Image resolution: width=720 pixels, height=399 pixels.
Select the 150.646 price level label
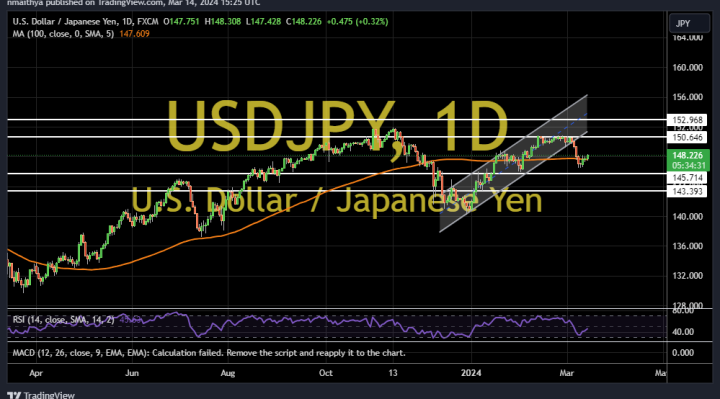pyautogui.click(x=687, y=137)
